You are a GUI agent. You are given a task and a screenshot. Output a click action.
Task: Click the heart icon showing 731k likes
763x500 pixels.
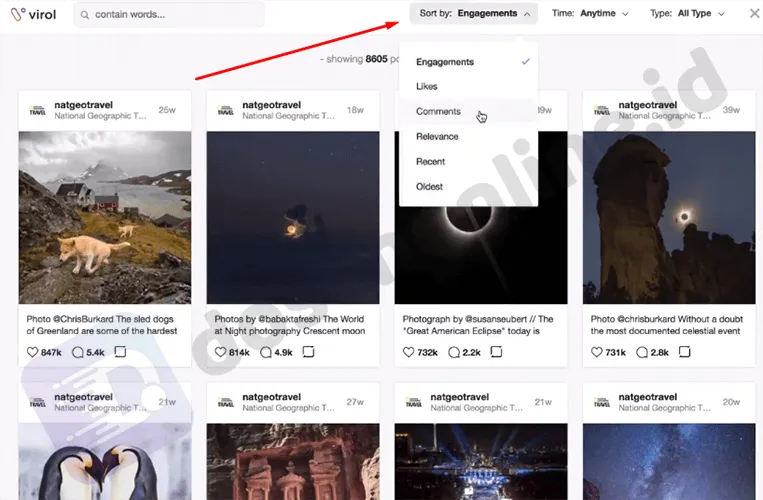tap(596, 352)
